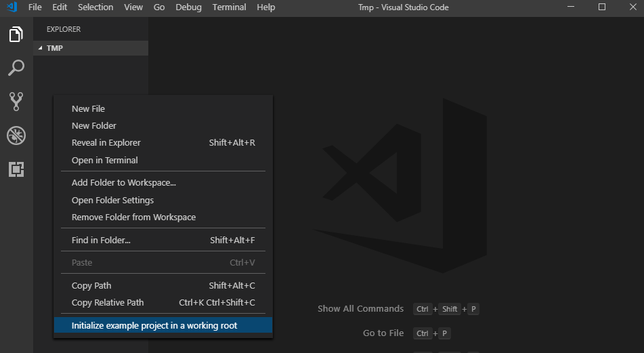Collapse the TMP folder arrow
The height and width of the screenshot is (353, 644).
click(40, 48)
